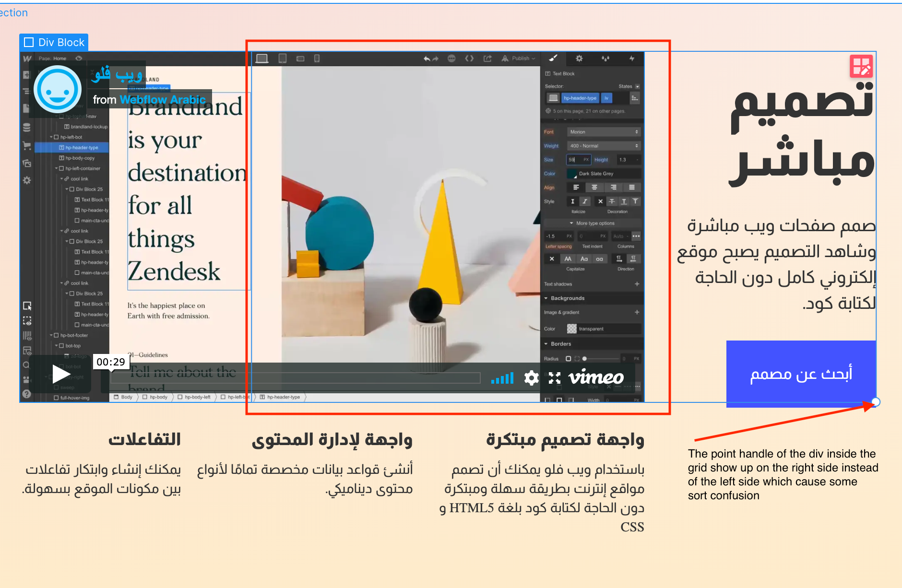Select hp-header-type in navigator tree
This screenshot has width=902, height=588.
click(x=71, y=148)
